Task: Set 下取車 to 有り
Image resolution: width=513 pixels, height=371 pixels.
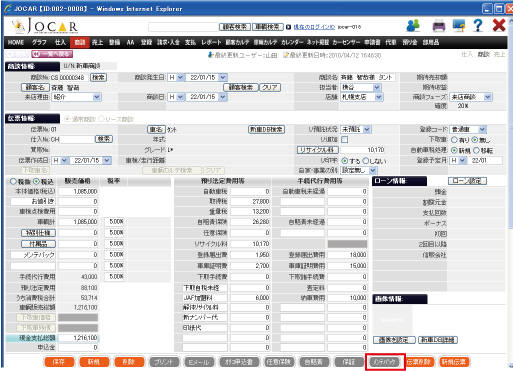Action: pyautogui.click(x=454, y=140)
